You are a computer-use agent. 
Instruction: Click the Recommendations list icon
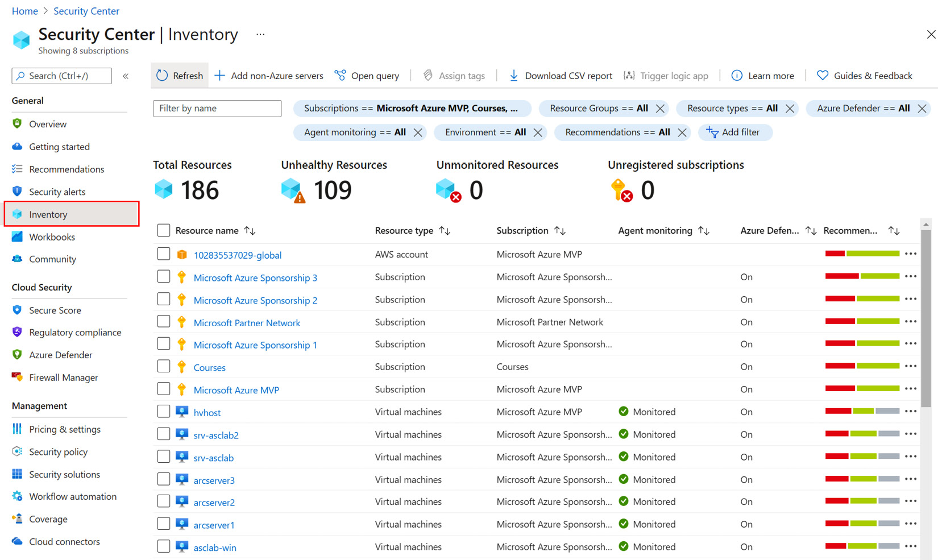(17, 169)
